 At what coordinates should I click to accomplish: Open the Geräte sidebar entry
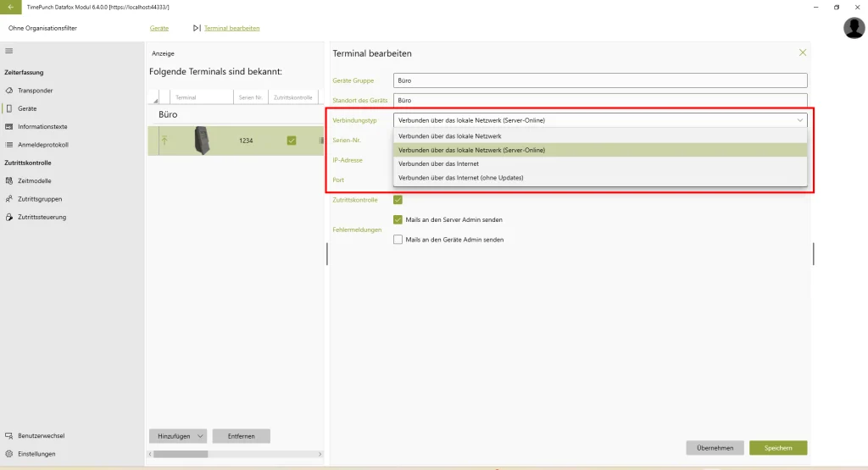click(x=27, y=108)
